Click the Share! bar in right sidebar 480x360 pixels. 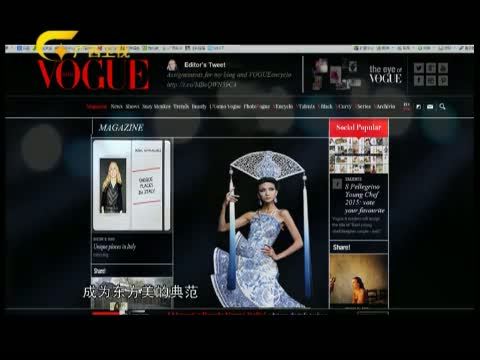359,247
